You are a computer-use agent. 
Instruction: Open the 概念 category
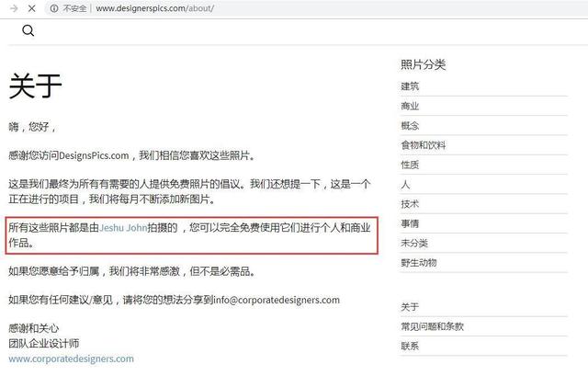410,126
